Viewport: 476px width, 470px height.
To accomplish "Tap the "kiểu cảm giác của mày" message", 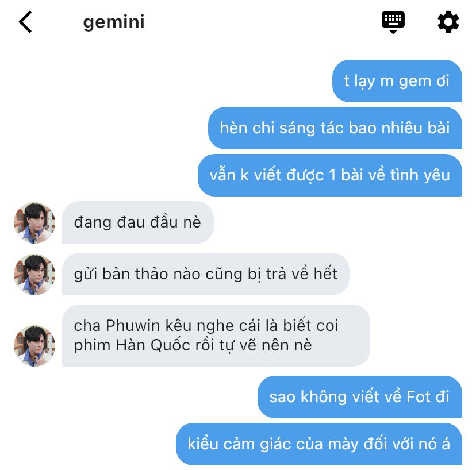I will (x=318, y=444).
